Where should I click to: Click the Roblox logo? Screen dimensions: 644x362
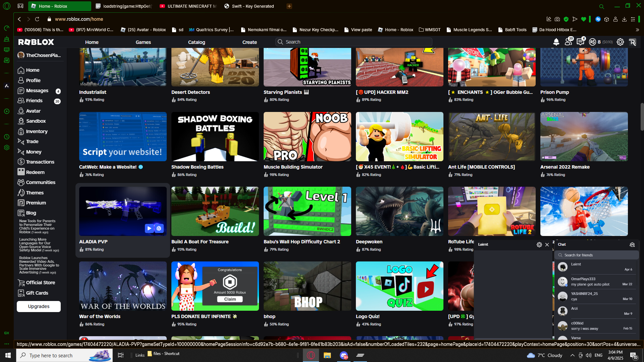36,42
